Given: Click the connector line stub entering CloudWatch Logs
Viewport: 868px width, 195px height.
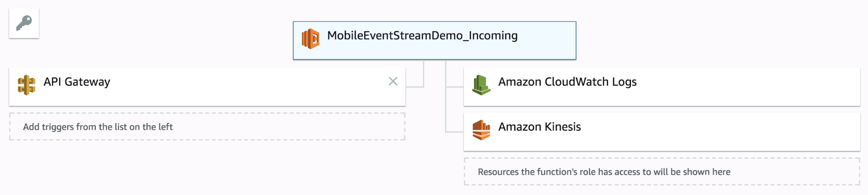Looking at the screenshot, I should coord(455,87).
